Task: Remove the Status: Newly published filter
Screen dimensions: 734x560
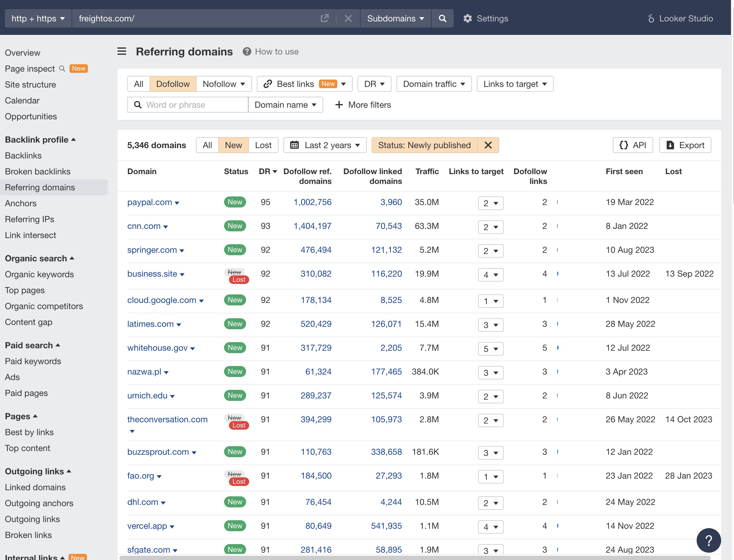Action: pos(488,145)
